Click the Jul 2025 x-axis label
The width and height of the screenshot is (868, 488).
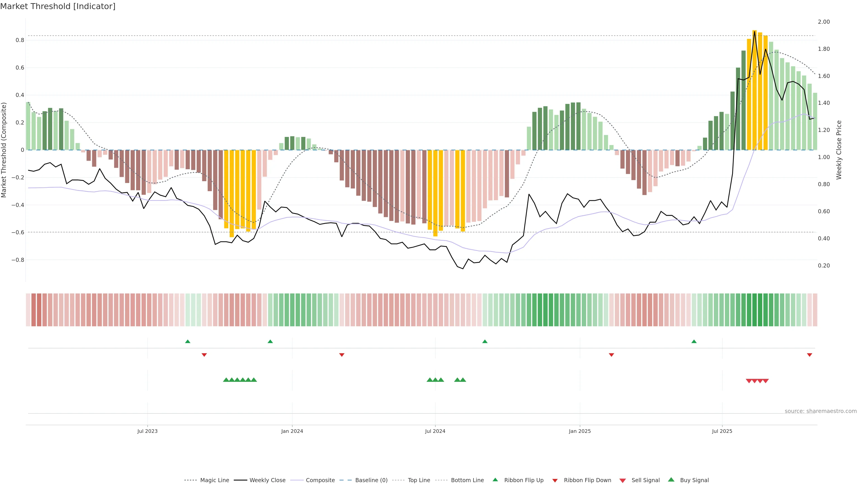tap(722, 431)
